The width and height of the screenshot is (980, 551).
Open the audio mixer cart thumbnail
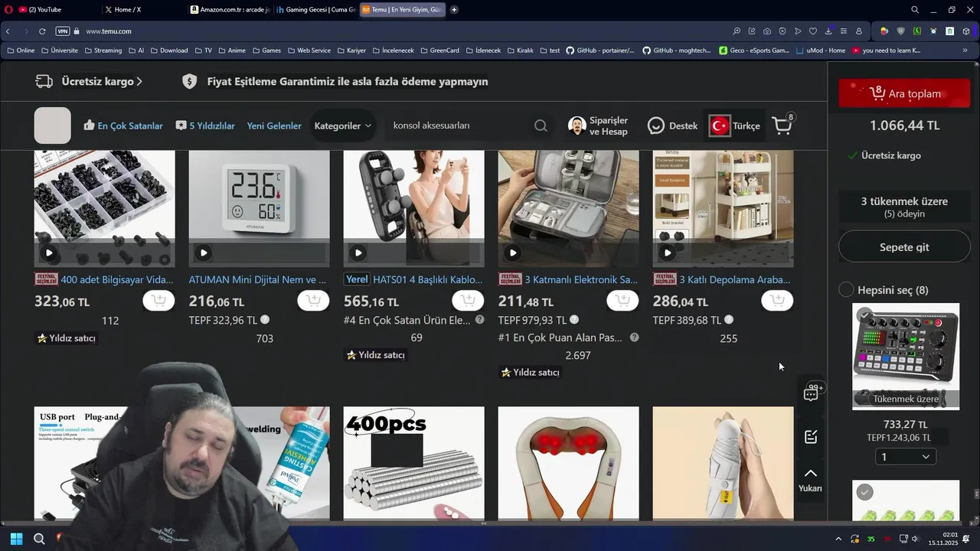[x=906, y=357]
